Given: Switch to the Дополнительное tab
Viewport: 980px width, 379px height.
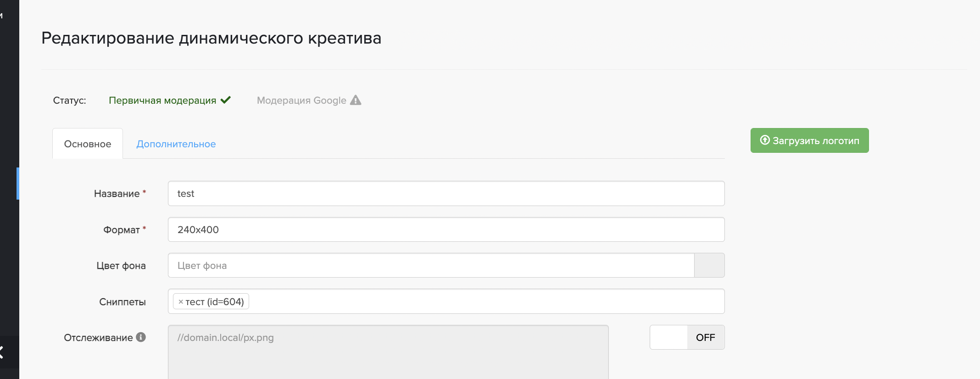Looking at the screenshot, I should (x=176, y=144).
